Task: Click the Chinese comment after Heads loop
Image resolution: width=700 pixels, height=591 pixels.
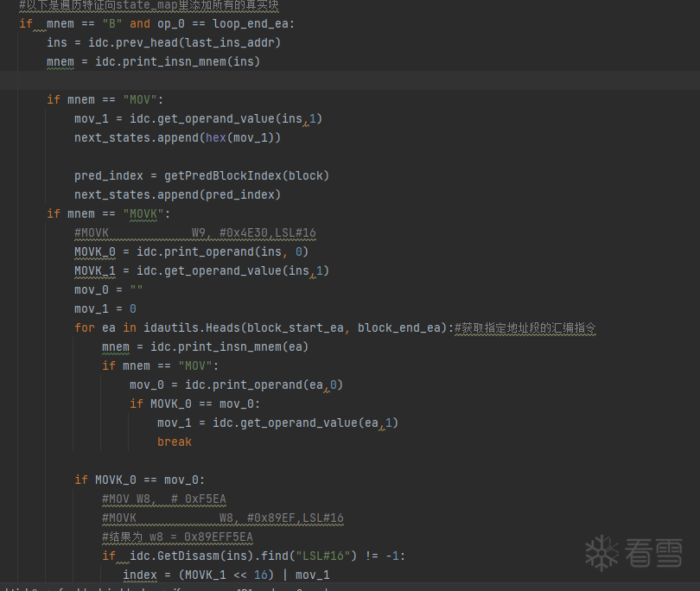Action: pyautogui.click(x=525, y=327)
